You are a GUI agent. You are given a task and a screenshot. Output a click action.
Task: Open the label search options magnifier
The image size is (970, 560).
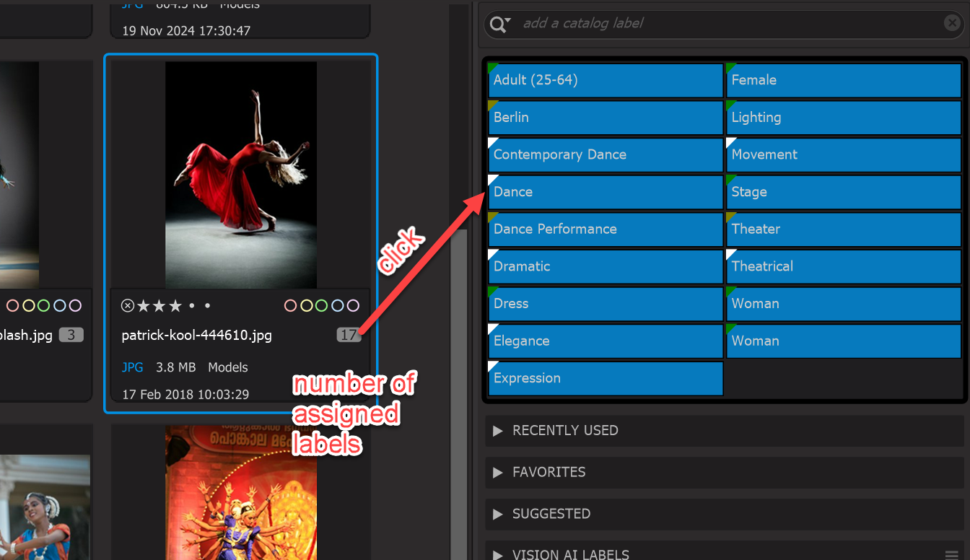point(499,25)
